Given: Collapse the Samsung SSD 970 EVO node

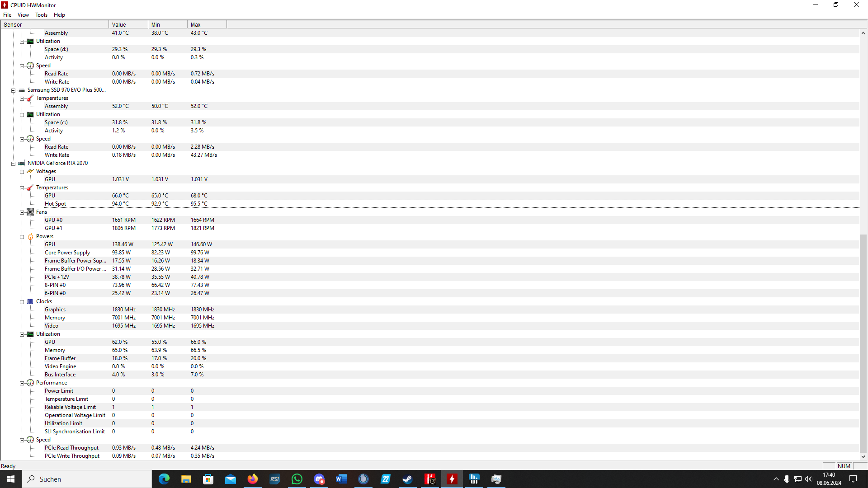Looking at the screenshot, I should pos(14,90).
